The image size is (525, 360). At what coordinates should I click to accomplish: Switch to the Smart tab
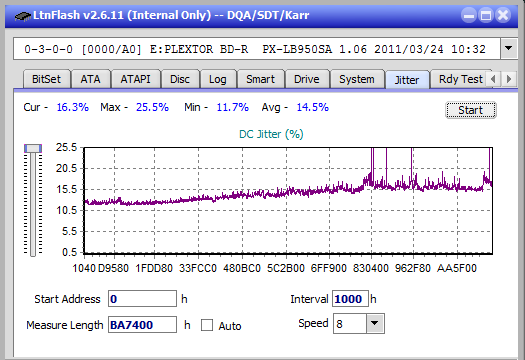(x=260, y=79)
